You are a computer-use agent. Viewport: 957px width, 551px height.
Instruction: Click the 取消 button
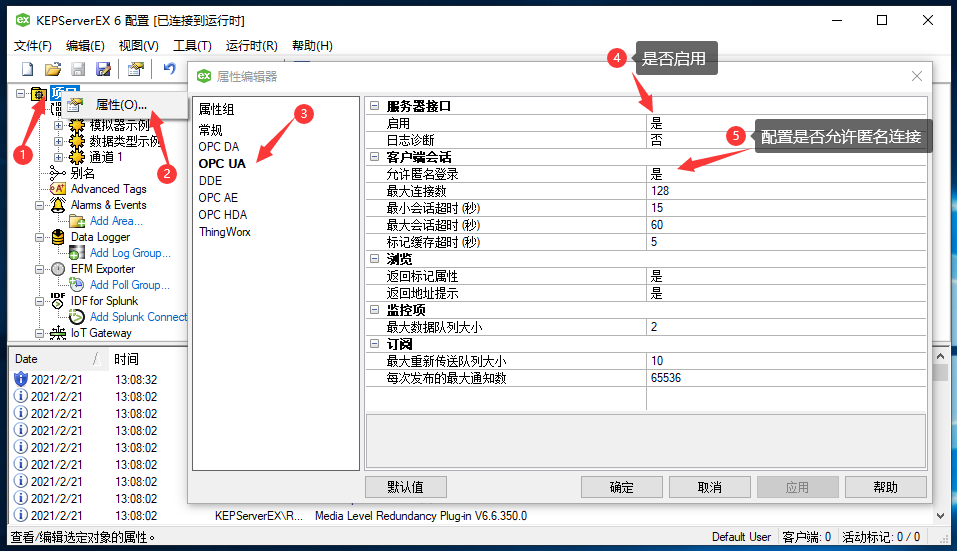(710, 487)
